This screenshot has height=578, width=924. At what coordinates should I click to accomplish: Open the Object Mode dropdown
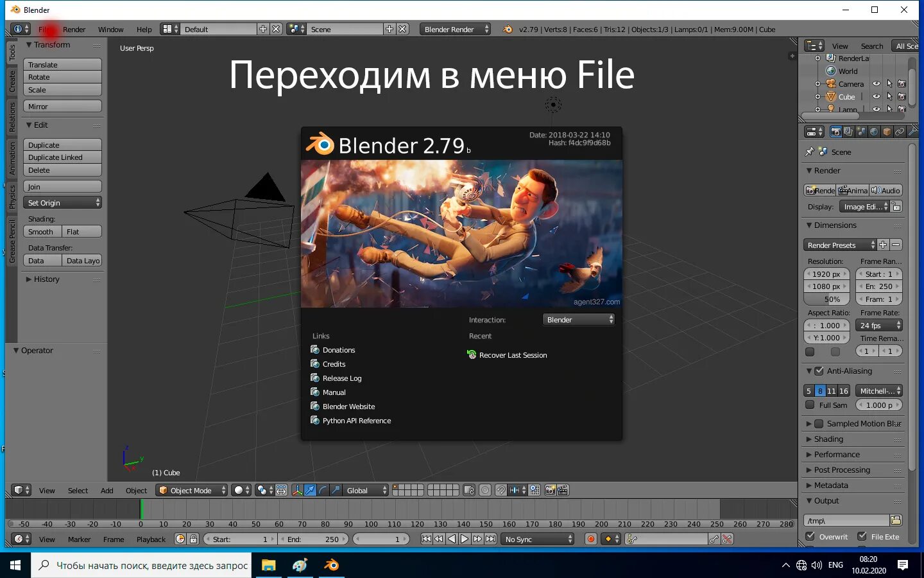(192, 490)
